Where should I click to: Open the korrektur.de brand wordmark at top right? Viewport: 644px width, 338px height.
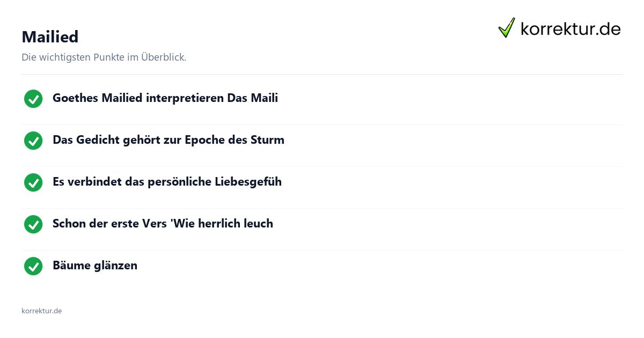coord(570,28)
